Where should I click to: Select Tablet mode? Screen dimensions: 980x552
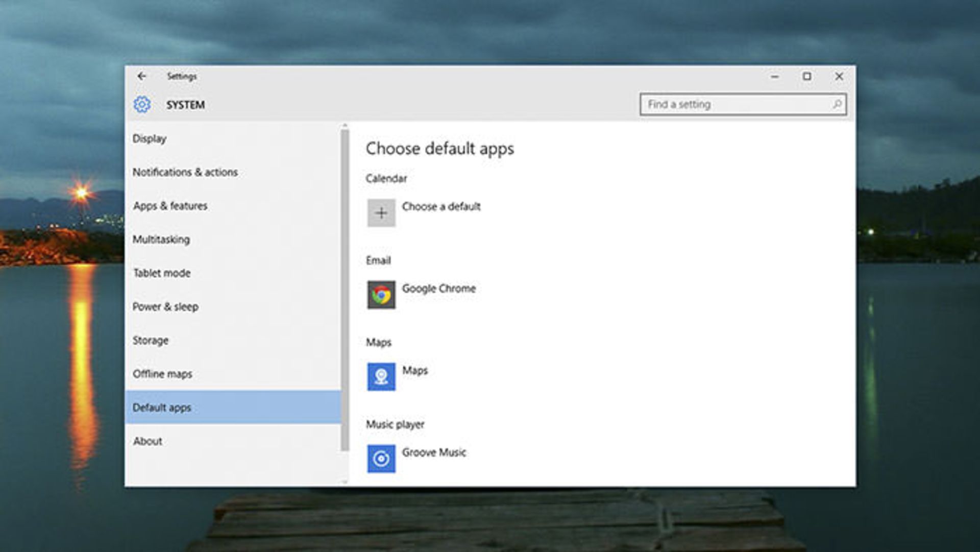pyautogui.click(x=233, y=273)
